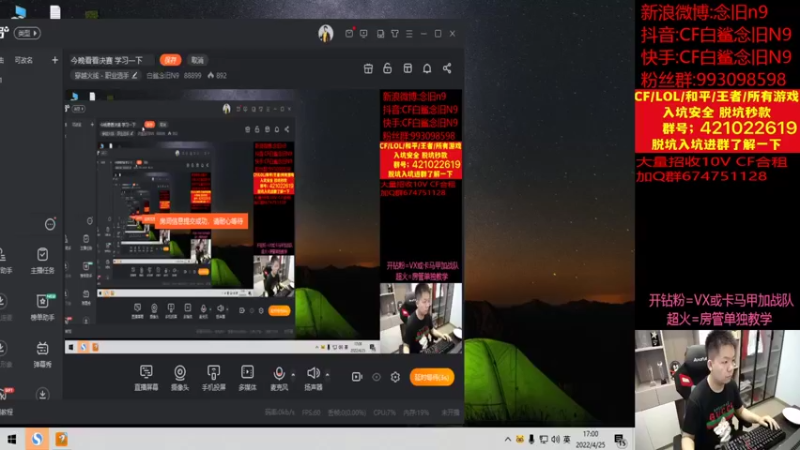Viewport: 800px width, 450px height.
Task: Click the download icon below 弹幕秀
Action: [42, 394]
